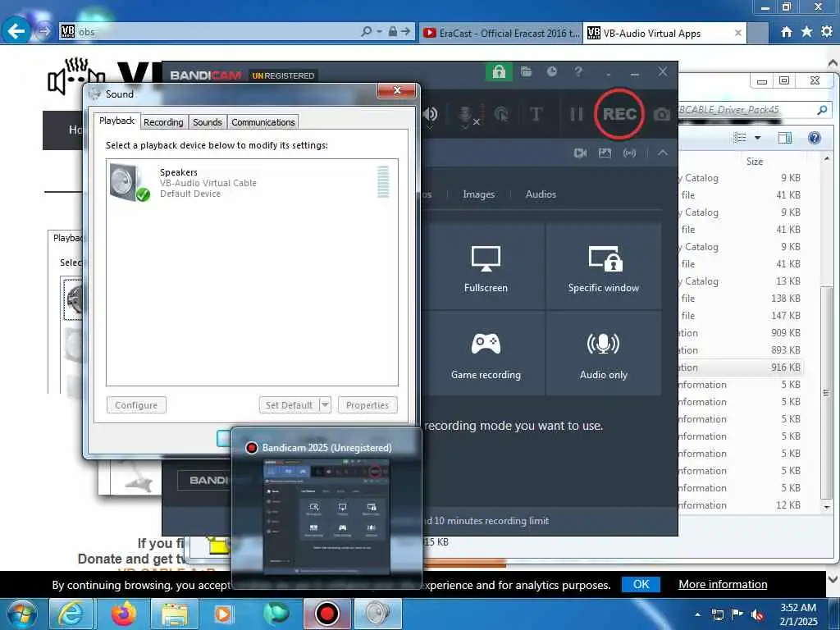Toggle the Explorer preview pane icon

(785, 138)
